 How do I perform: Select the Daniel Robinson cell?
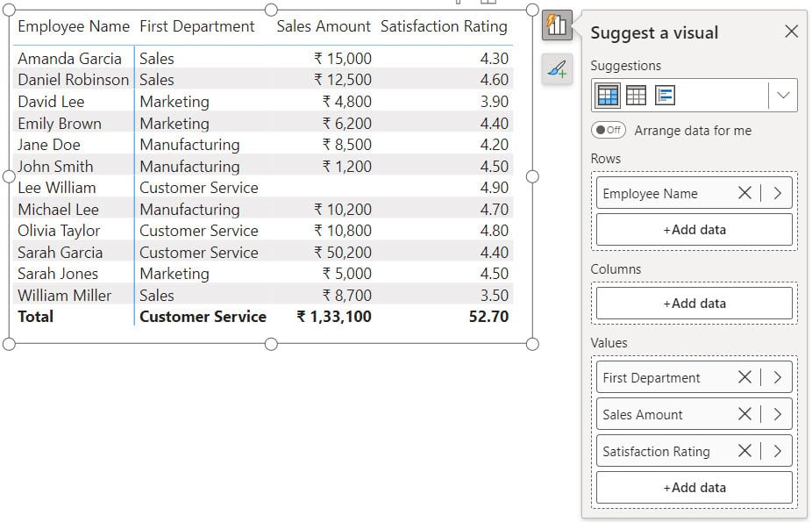coord(73,80)
